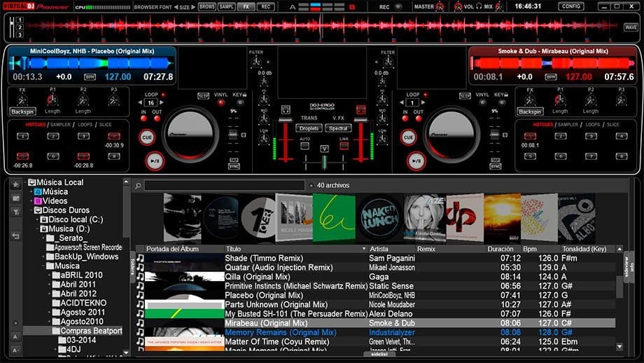Play/pause the left Placebo deck

tap(155, 161)
